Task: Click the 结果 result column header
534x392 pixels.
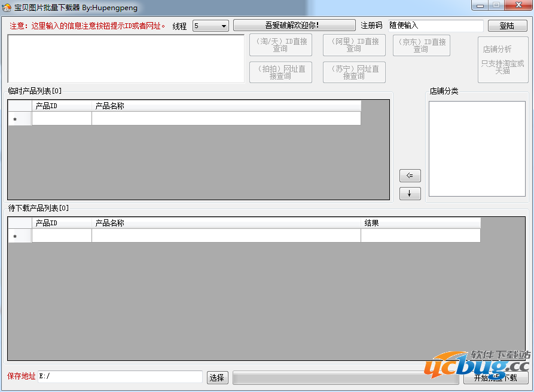Action: coord(420,223)
